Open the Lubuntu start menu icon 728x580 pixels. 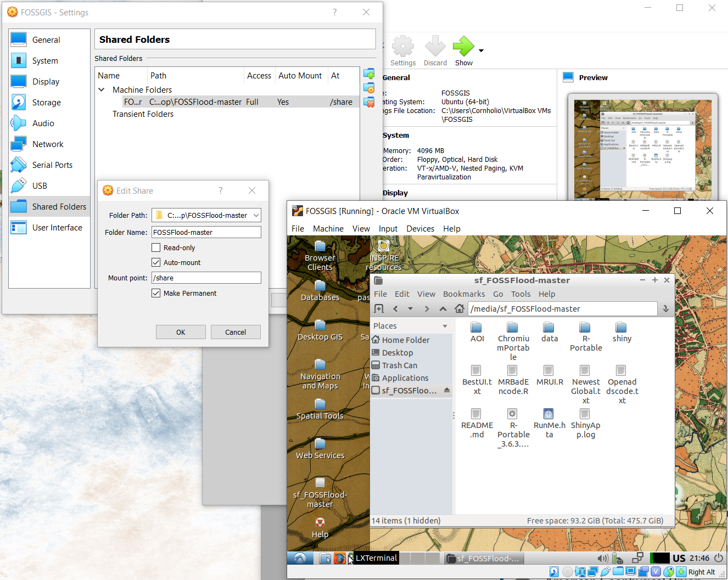(x=300, y=558)
